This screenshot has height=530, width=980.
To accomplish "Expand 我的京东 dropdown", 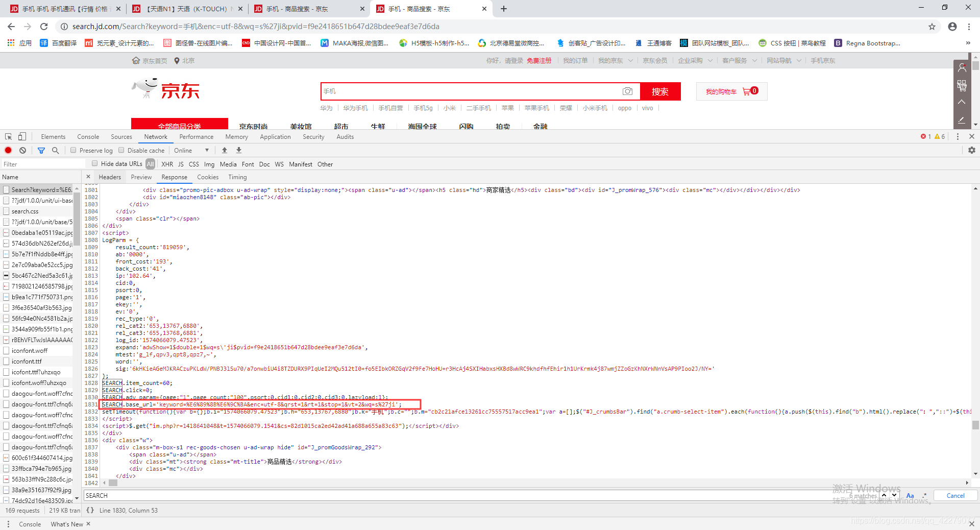I will pos(630,60).
